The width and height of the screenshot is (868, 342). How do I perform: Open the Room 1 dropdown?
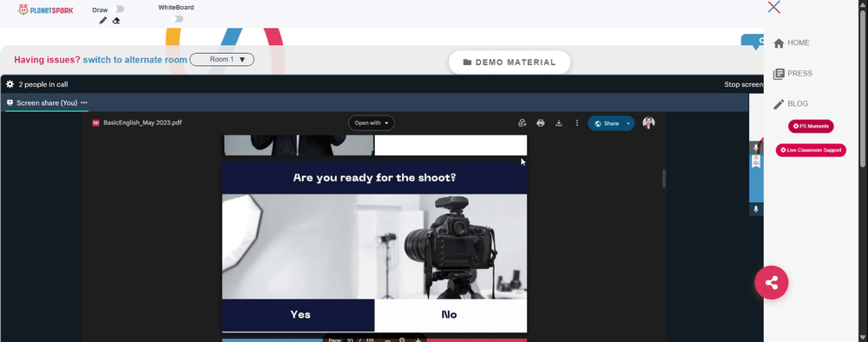pyautogui.click(x=222, y=59)
